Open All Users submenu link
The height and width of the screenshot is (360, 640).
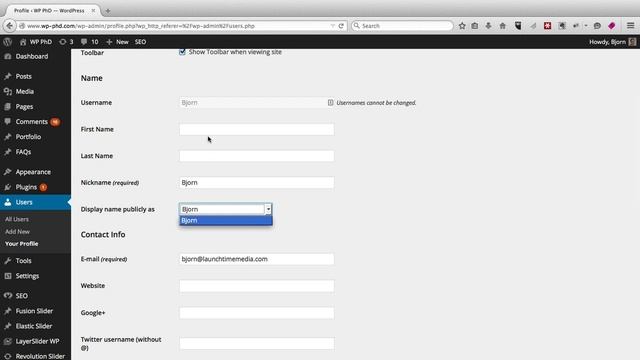tap(17, 219)
